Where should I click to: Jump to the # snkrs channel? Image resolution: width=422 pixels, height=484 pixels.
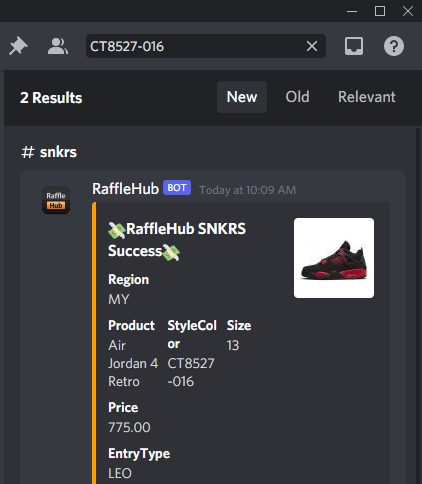(x=49, y=152)
